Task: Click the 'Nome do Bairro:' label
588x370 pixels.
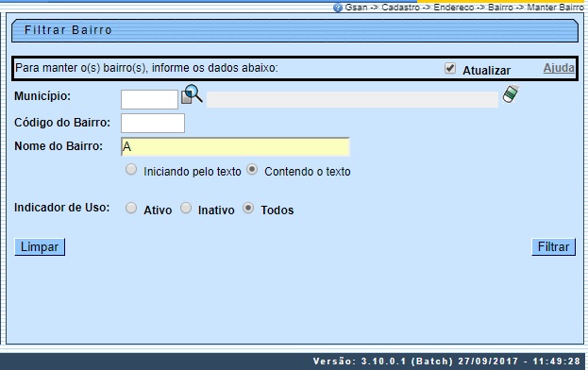Action: coord(59,145)
